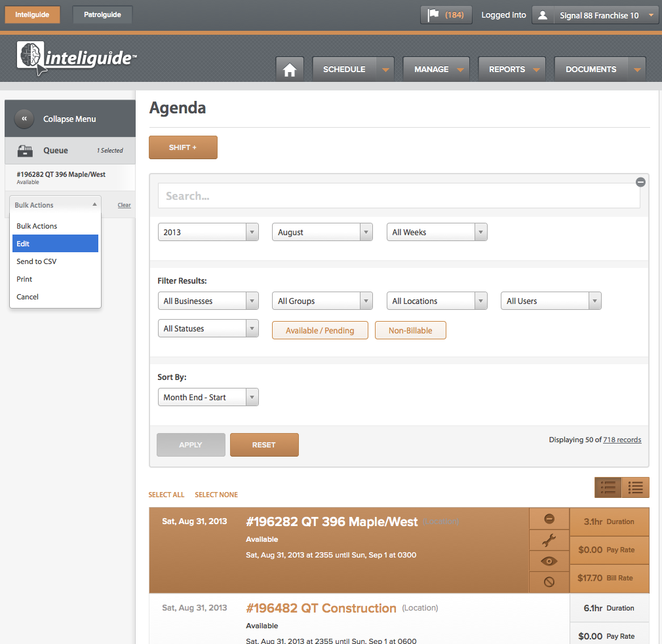Open the All Users dropdown
Screen dimensions: 662x644
tap(551, 301)
